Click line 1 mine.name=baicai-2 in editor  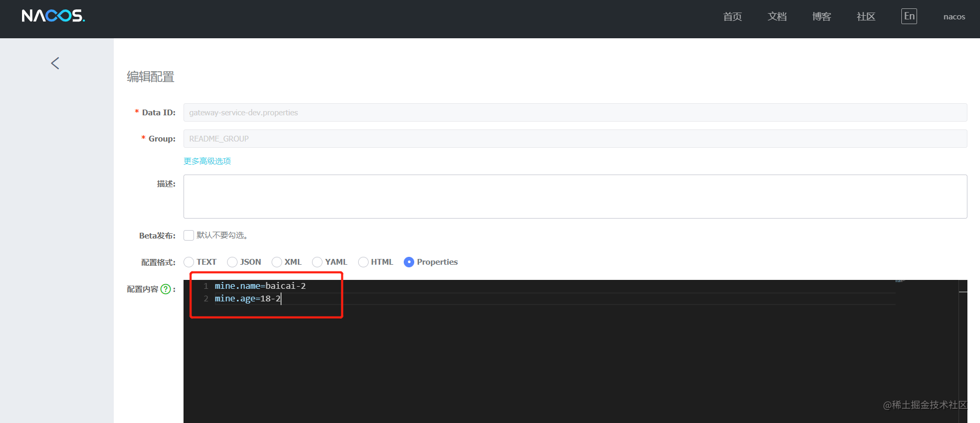point(260,286)
